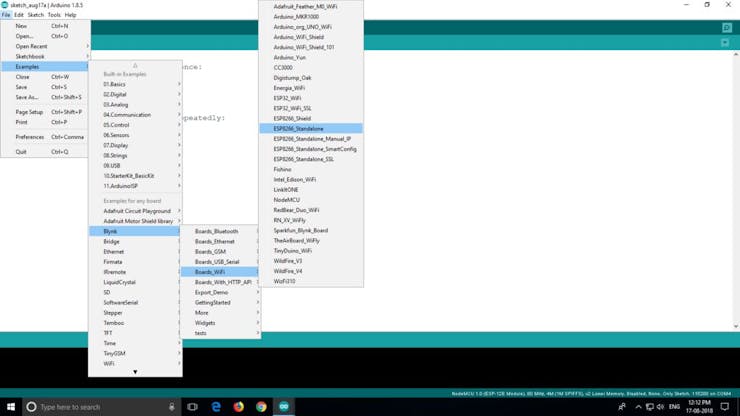This screenshot has height=416, width=740.
Task: Launch Google Chrome from the taskbar
Action: (261, 407)
